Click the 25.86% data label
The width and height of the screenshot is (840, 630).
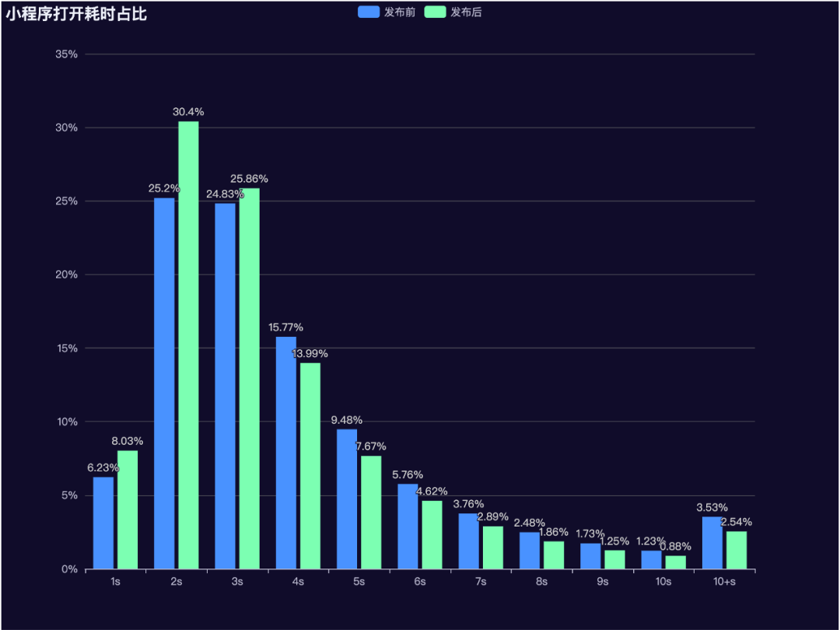249,179
